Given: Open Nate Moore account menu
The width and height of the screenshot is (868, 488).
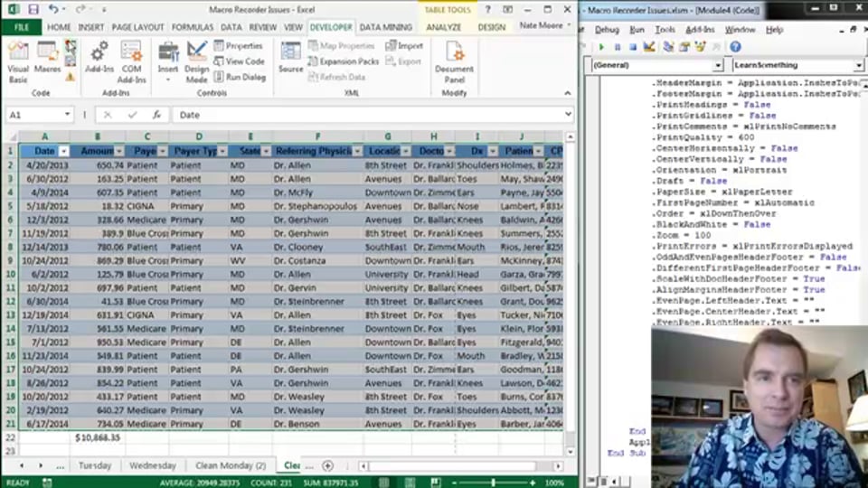Looking at the screenshot, I should tap(544, 25).
